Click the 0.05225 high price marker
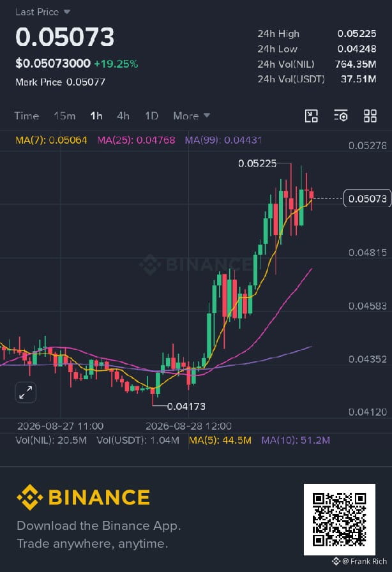The image size is (392, 572). (257, 163)
